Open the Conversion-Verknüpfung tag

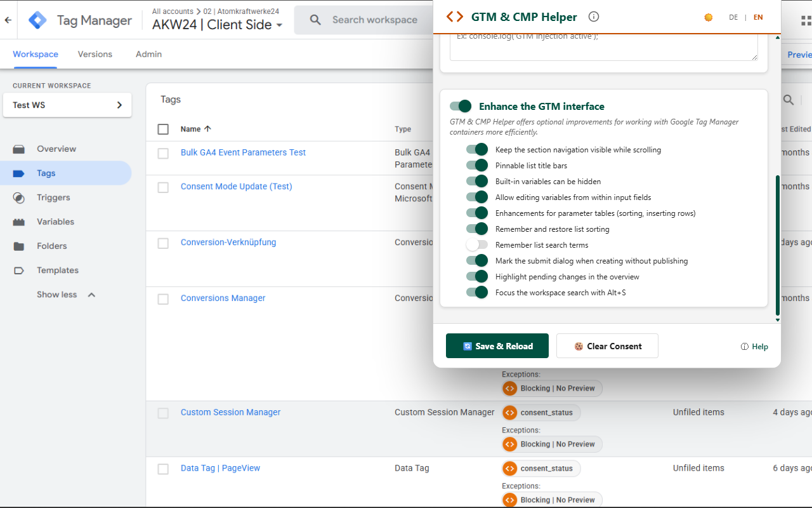[x=228, y=243]
